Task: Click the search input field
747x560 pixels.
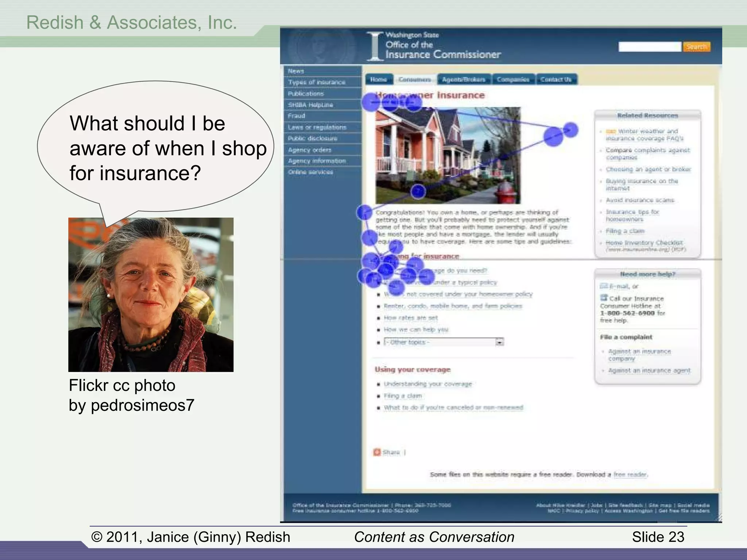Action: coord(650,47)
